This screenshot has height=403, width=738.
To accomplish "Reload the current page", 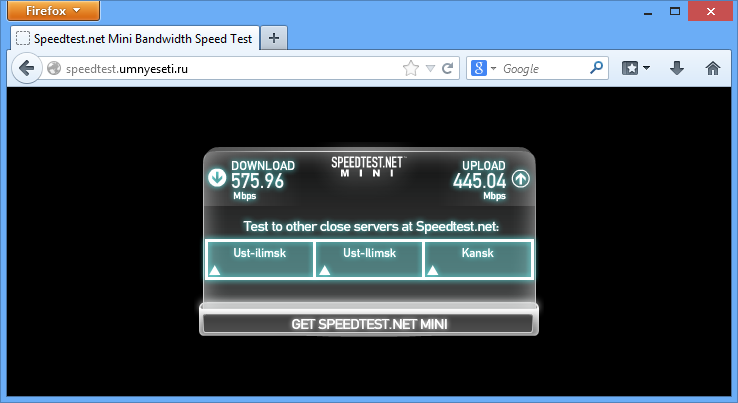I will (x=447, y=69).
